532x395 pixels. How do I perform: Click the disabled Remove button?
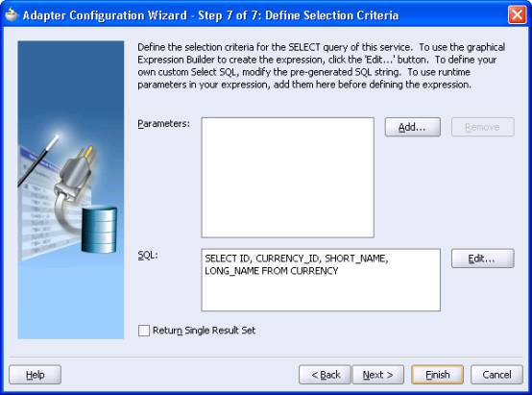tap(483, 127)
